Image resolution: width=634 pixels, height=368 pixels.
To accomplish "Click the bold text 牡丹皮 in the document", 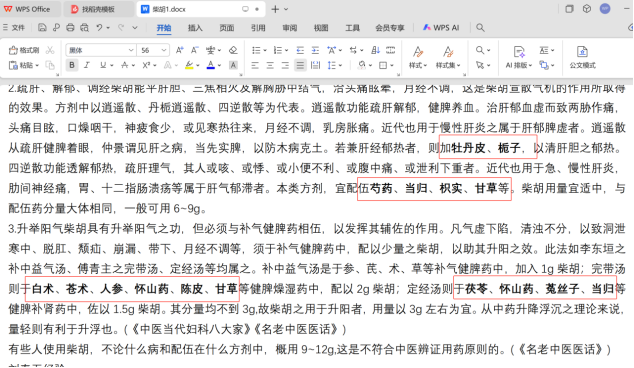I will pos(468,148).
